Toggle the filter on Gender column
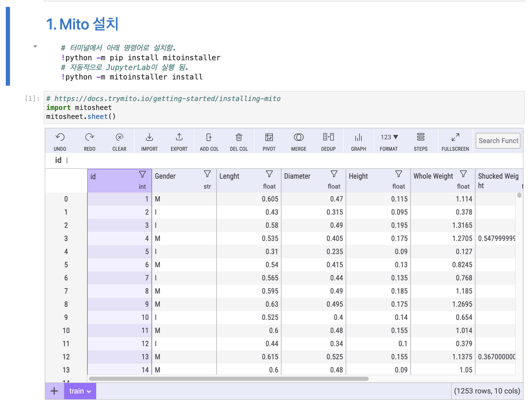Screen dimensions: 532x404 [x=207, y=174]
